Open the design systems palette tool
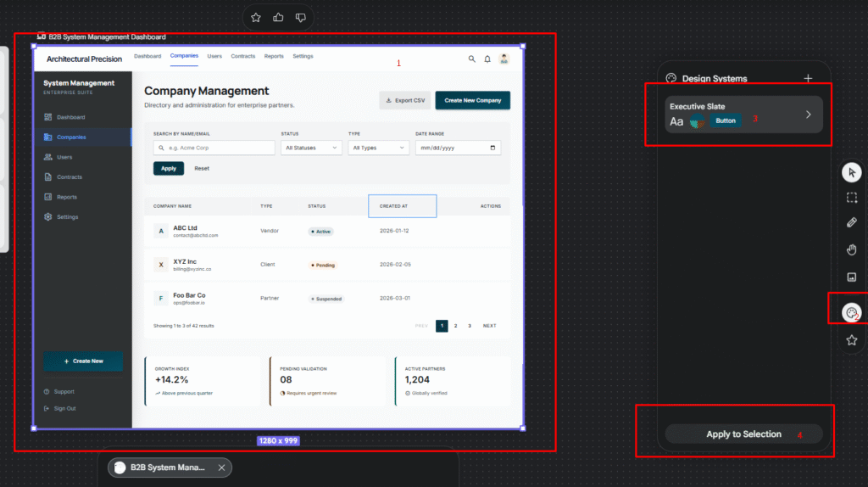This screenshot has height=487, width=868. [x=850, y=313]
